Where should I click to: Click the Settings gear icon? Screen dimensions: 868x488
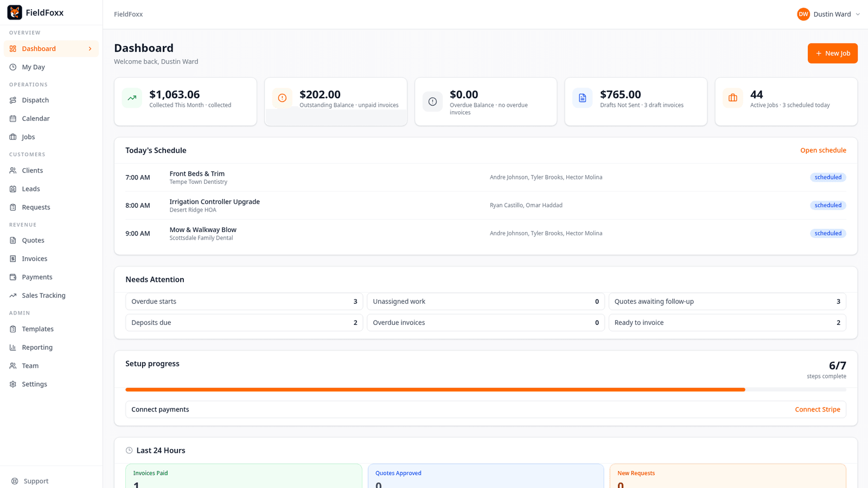coord(13,384)
